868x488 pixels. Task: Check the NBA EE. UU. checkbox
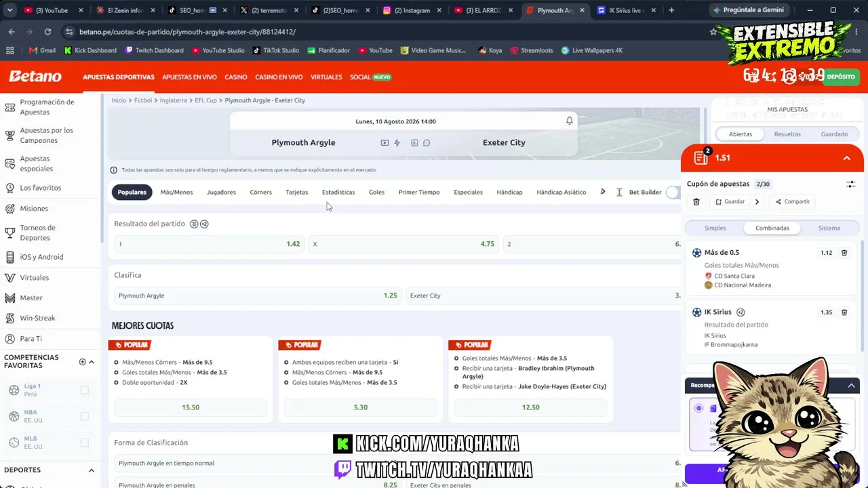pyautogui.click(x=85, y=416)
